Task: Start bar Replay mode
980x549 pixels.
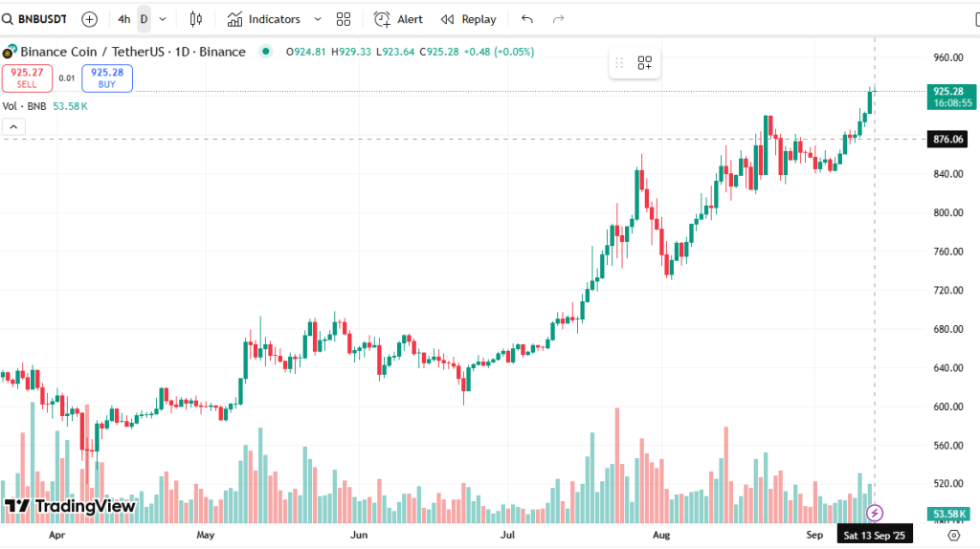Action: 468,19
